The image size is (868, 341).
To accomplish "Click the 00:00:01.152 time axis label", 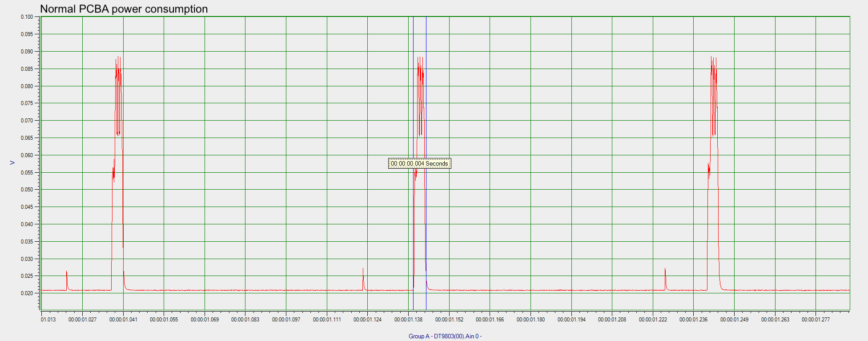I will [449, 320].
